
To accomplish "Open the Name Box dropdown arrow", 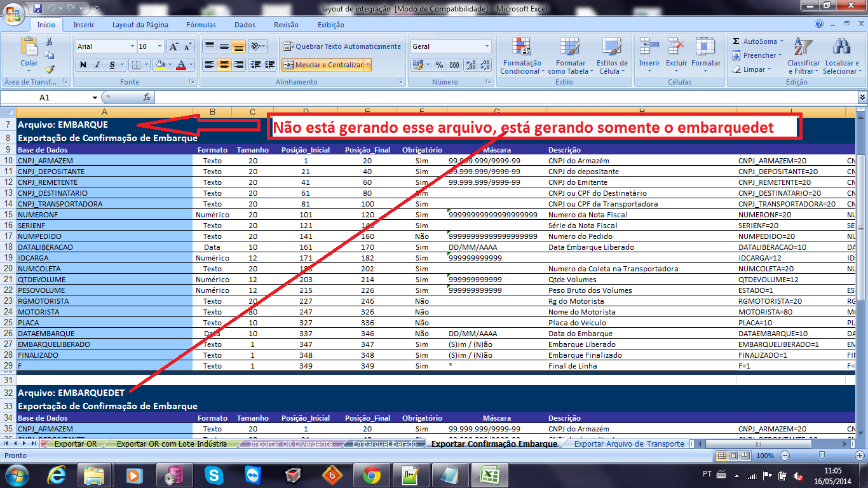I will (x=95, y=97).
